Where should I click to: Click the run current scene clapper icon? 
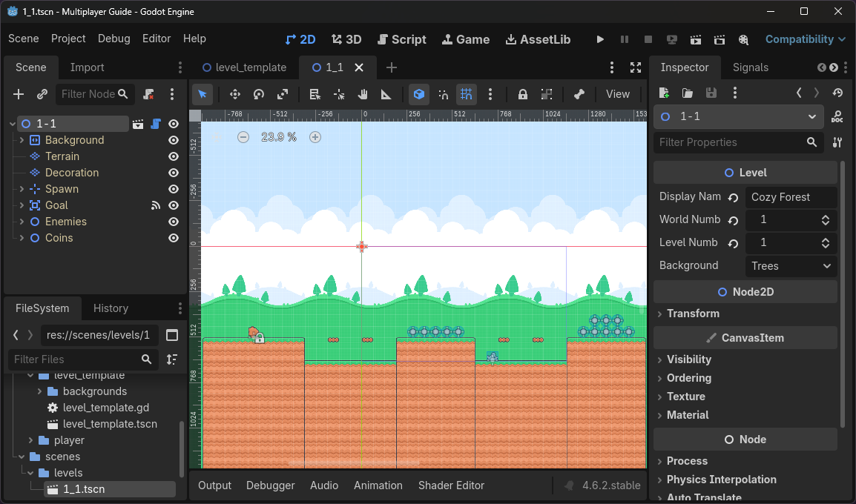696,39
